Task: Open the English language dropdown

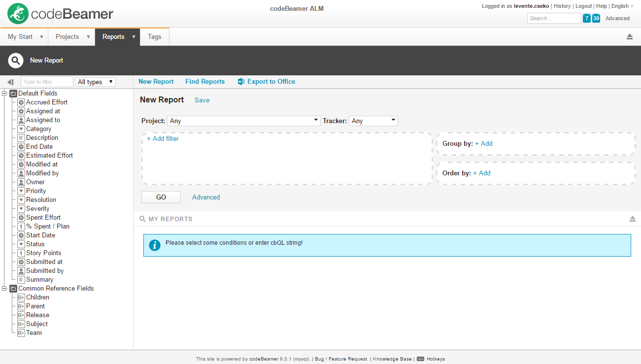Action: pos(622,6)
